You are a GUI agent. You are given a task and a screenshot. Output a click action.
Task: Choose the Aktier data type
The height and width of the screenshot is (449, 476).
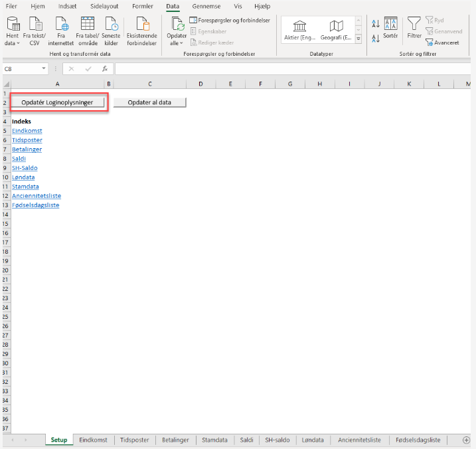click(299, 31)
